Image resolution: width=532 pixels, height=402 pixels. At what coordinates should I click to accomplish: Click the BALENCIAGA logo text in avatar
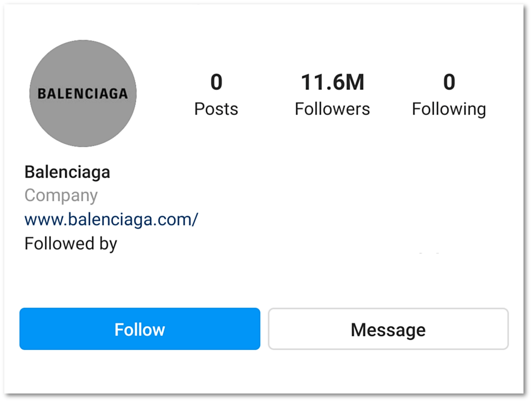83,93
